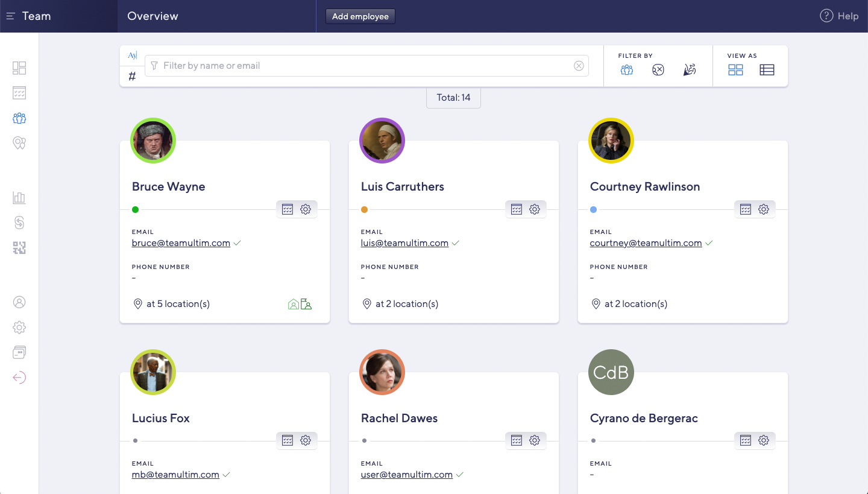Open the schedule calendar icon on Luis Carruthers' card
The width and height of the screenshot is (868, 494).
pos(517,209)
